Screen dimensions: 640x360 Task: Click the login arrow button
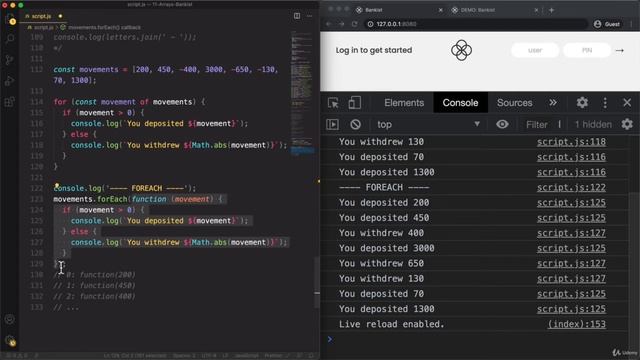click(x=620, y=51)
